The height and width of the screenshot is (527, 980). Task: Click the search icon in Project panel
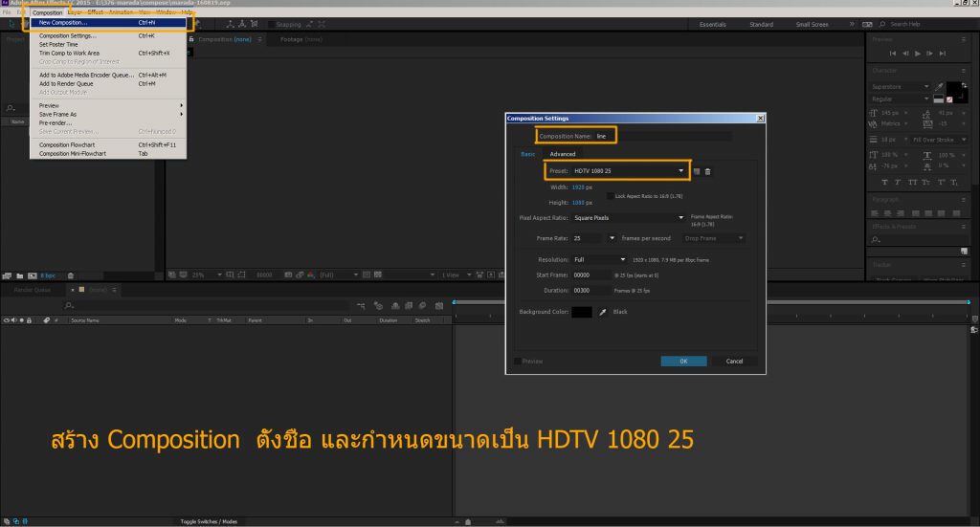[10, 108]
